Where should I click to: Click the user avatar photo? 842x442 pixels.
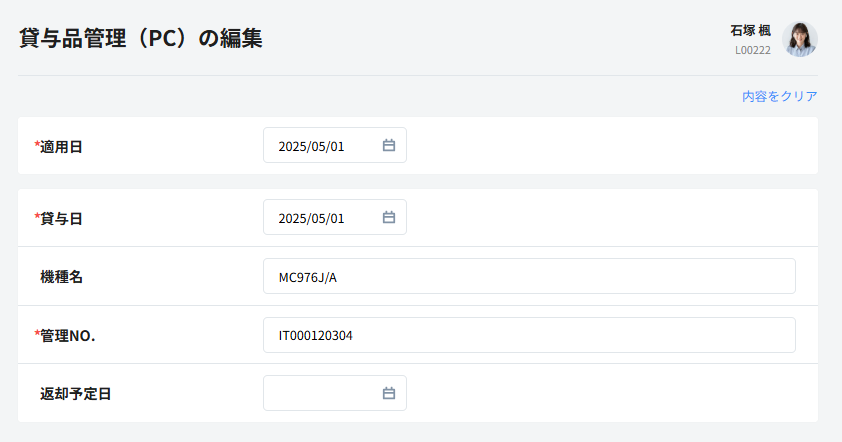pos(799,39)
